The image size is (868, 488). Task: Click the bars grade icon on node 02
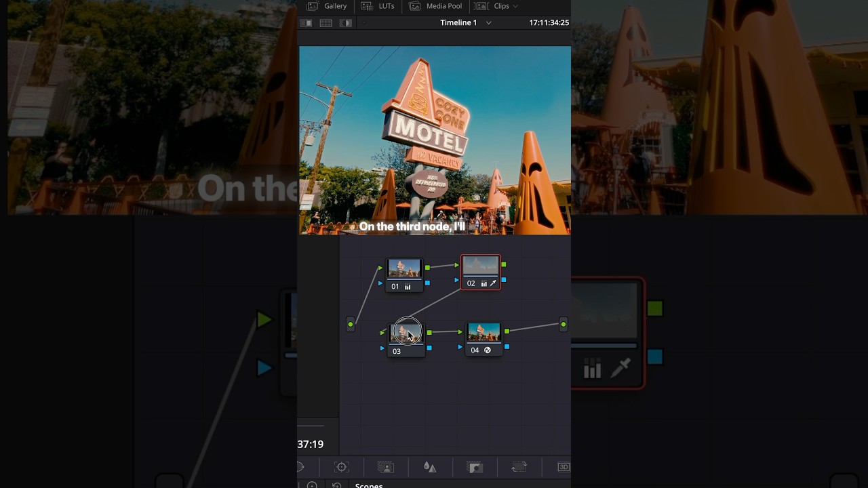[x=484, y=283]
